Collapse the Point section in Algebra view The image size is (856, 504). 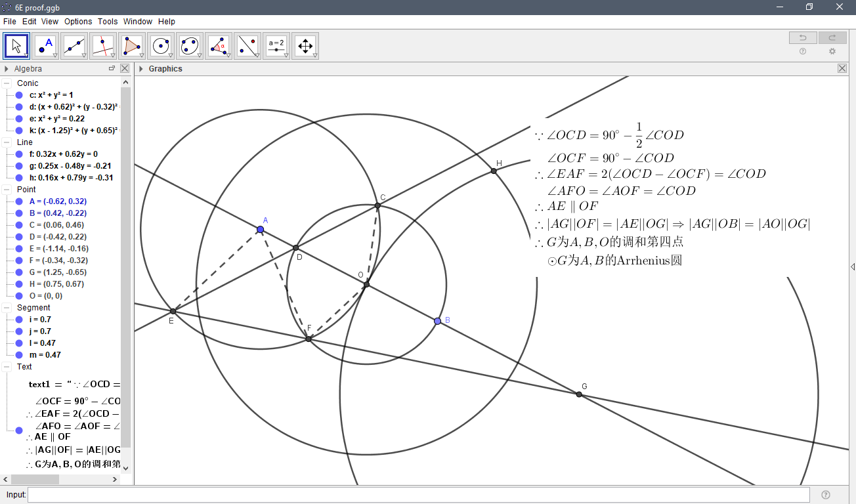coord(8,189)
